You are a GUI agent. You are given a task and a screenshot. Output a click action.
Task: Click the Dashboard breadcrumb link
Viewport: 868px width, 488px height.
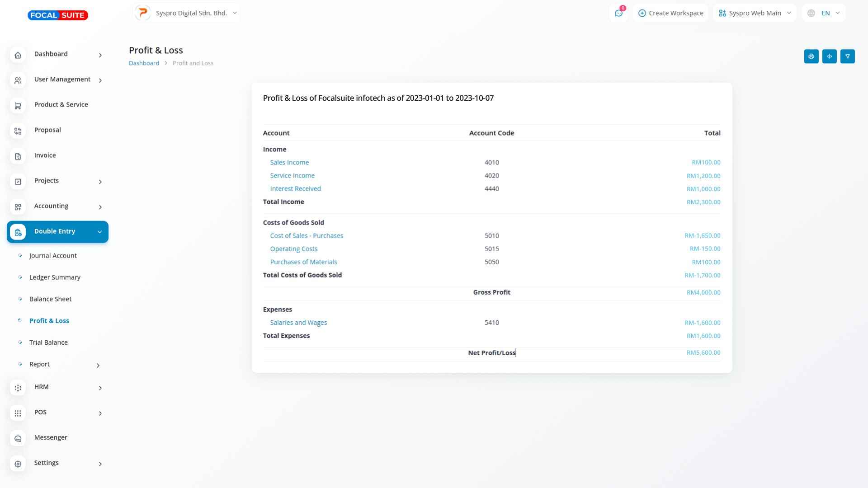tap(144, 63)
